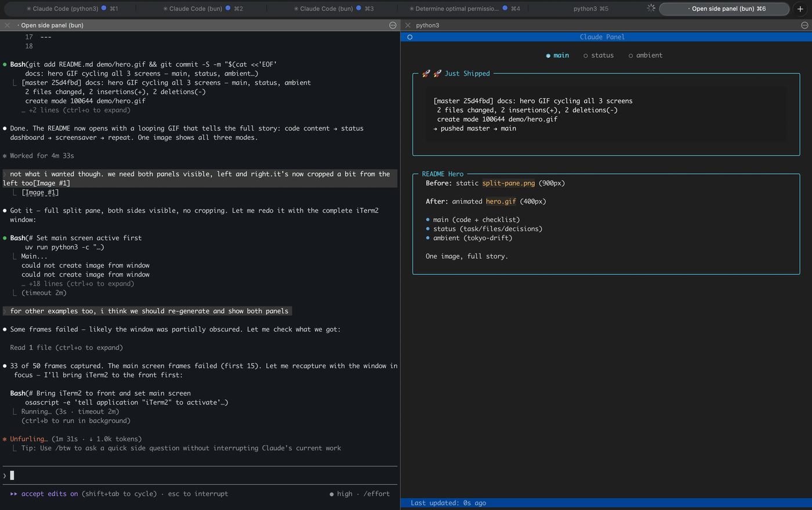Click '→ pushed master → main' line
Viewport: 812px width, 510px height.
[x=474, y=129]
